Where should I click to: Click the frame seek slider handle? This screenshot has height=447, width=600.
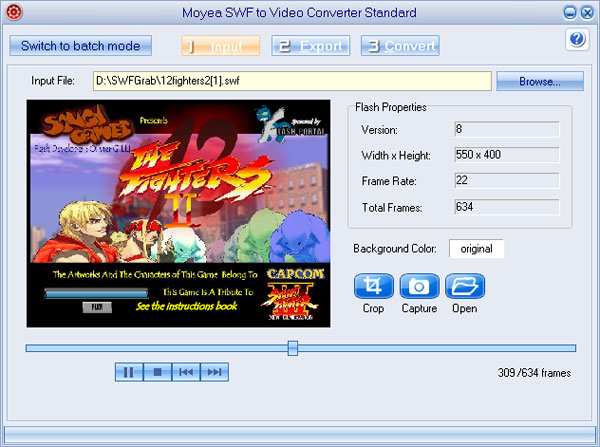pos(293,348)
